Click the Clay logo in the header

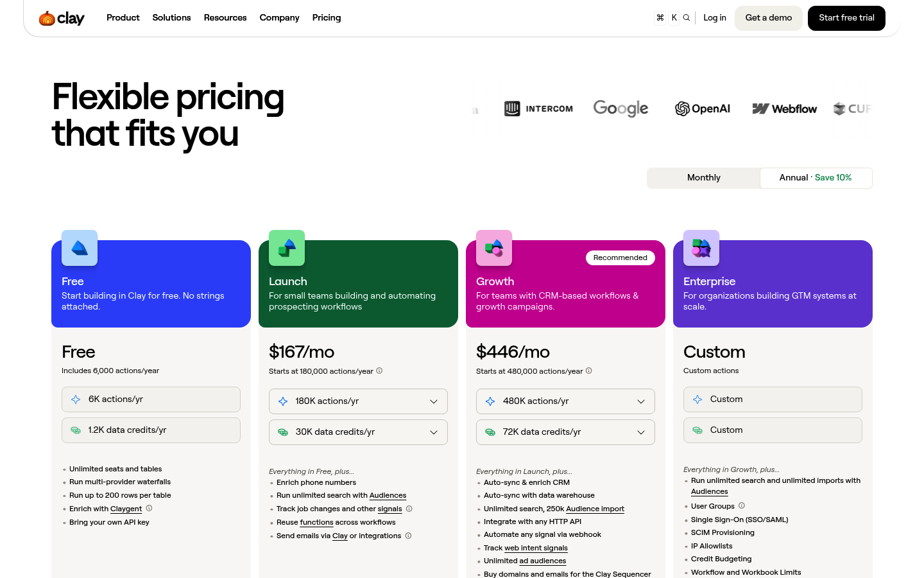click(62, 18)
